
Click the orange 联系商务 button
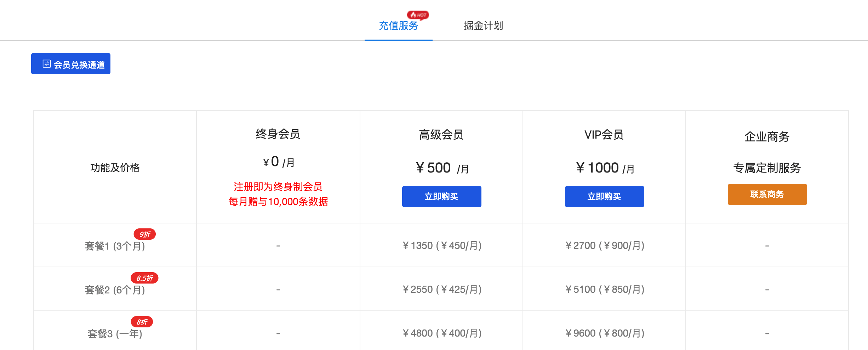[x=767, y=194]
